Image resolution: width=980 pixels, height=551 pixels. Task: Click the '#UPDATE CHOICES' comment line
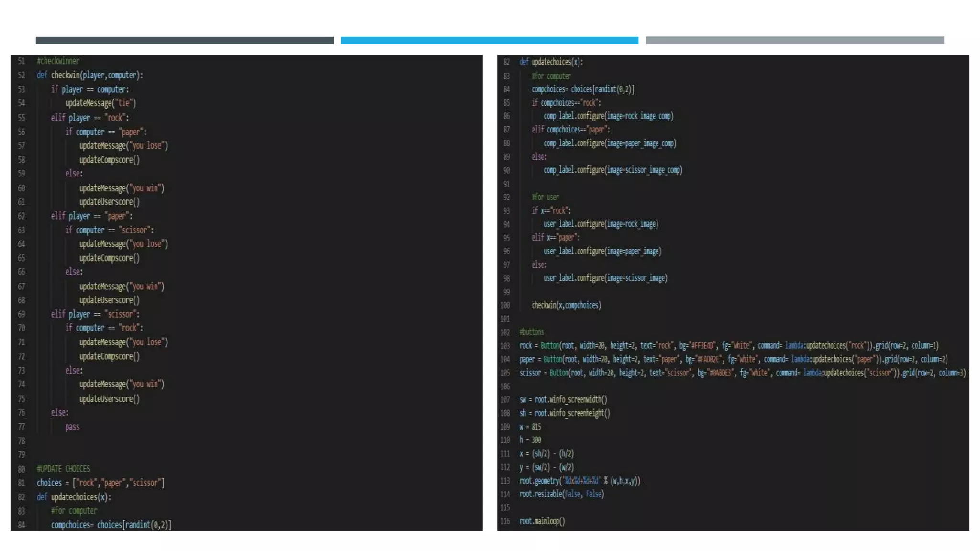click(x=63, y=469)
